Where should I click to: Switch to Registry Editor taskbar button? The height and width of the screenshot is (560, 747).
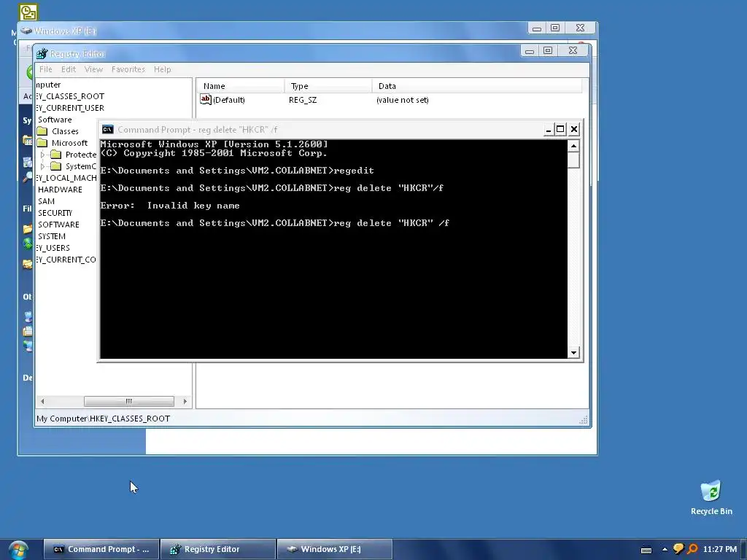coord(218,549)
